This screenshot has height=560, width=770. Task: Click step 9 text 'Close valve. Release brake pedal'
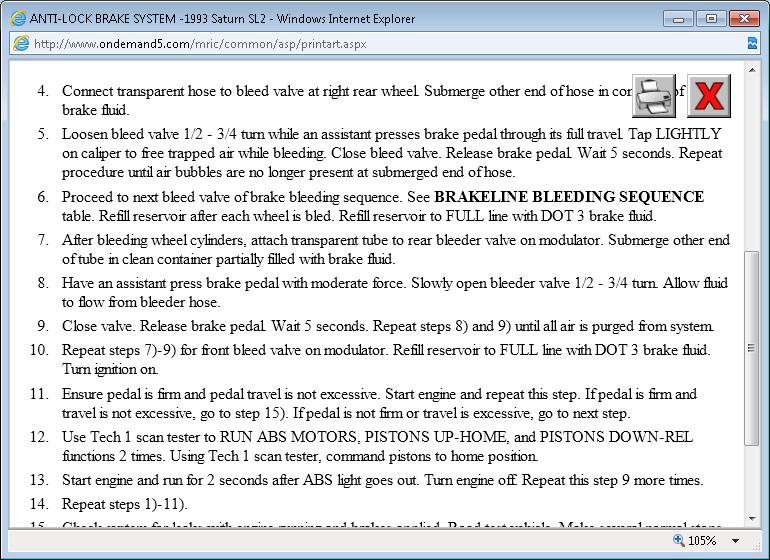(x=164, y=326)
